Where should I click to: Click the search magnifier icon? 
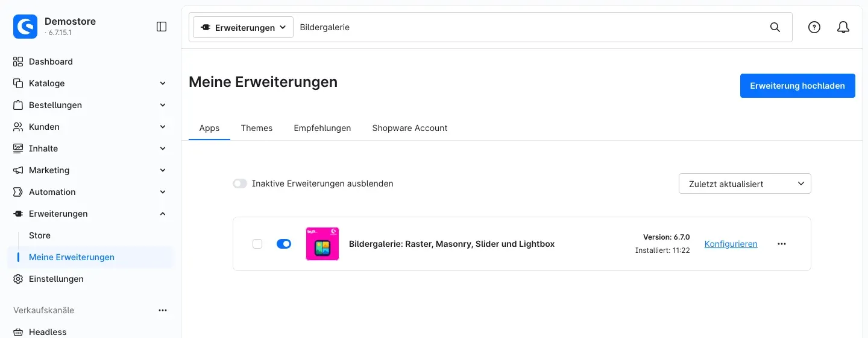point(775,27)
